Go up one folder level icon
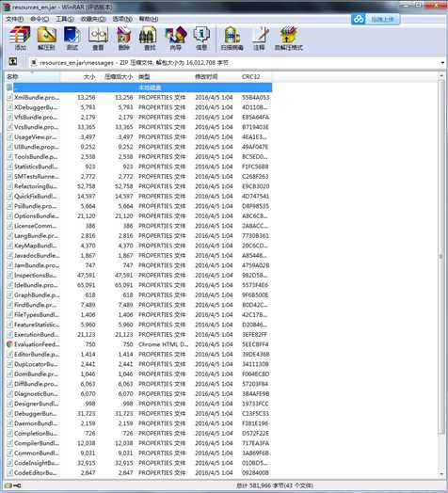 [x=12, y=61]
